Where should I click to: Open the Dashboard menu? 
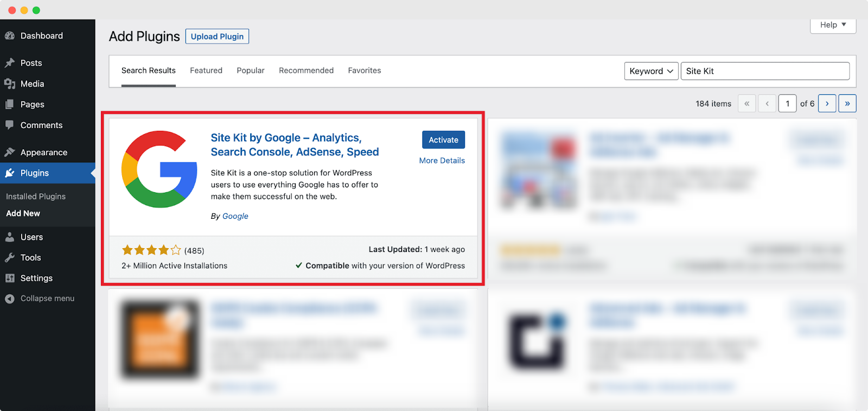coord(48,36)
